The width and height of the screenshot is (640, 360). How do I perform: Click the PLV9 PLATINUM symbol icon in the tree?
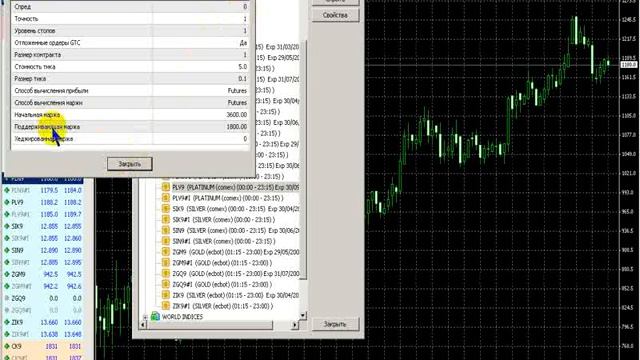click(165, 187)
